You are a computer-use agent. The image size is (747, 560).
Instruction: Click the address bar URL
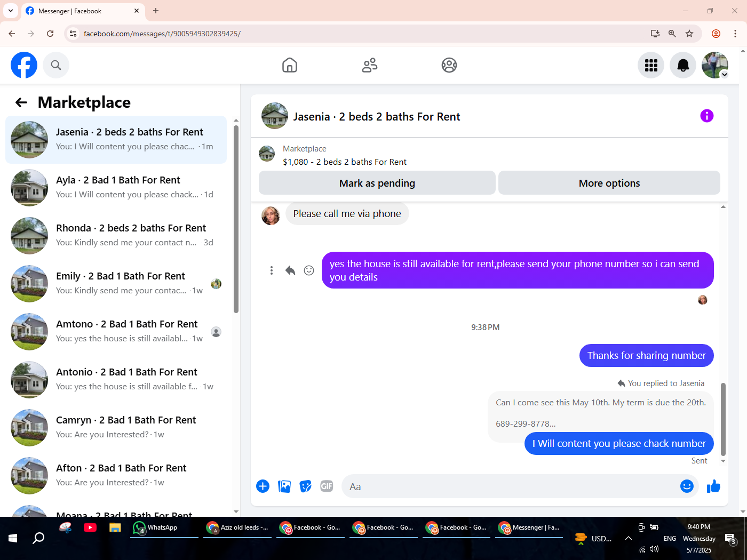pyautogui.click(x=162, y=34)
